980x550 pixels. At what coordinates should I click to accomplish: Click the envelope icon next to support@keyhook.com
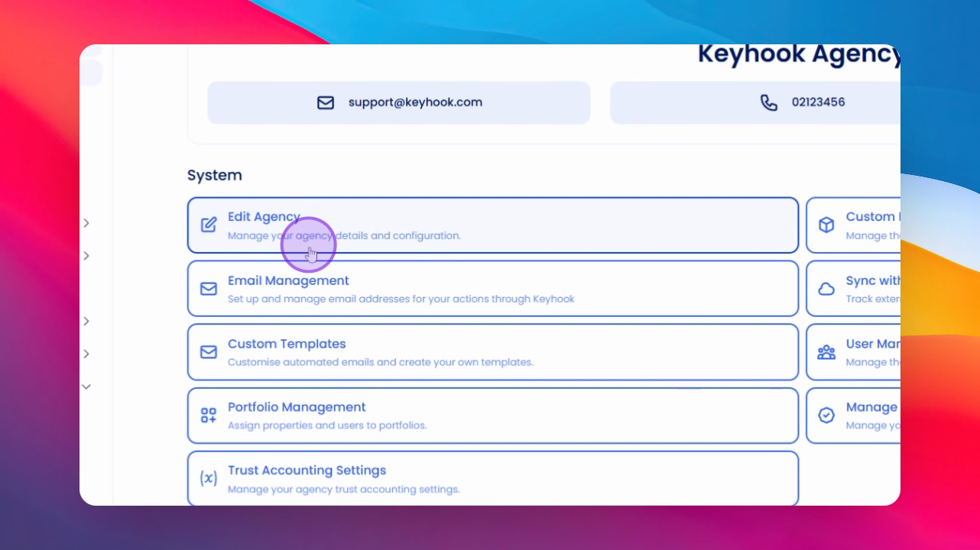pyautogui.click(x=326, y=102)
